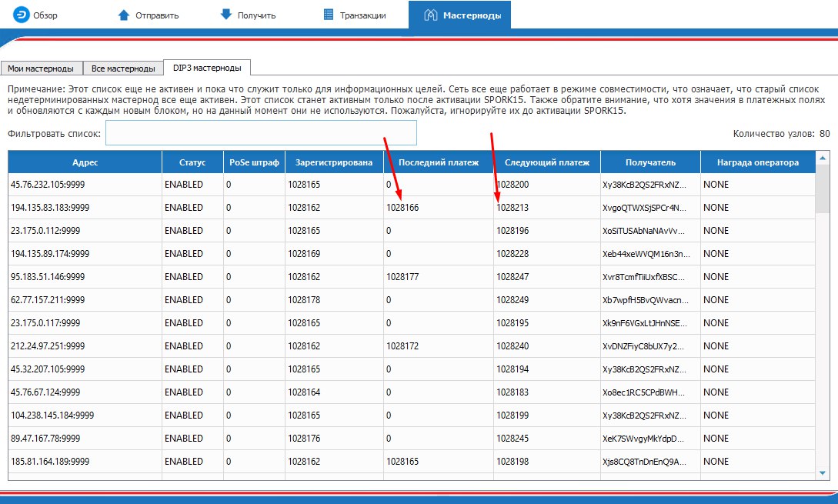
Task: Sort by the 'Награда оператора' column header
Action: click(758, 162)
